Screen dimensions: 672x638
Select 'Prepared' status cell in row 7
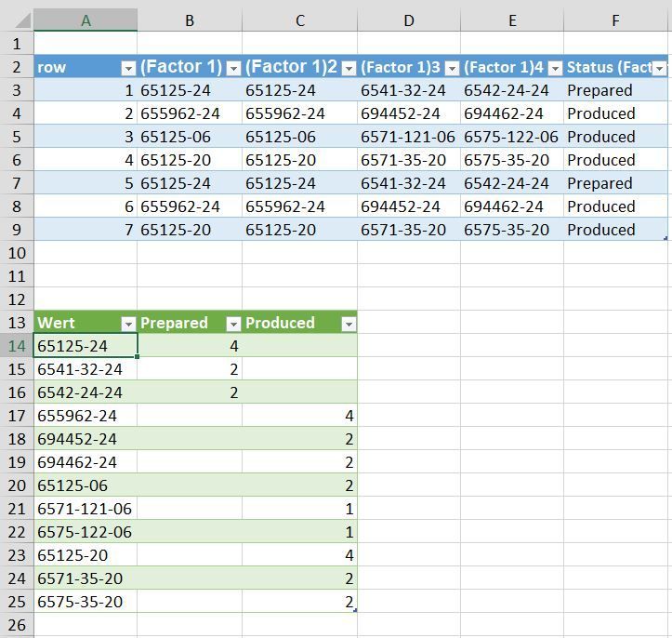pyautogui.click(x=616, y=183)
